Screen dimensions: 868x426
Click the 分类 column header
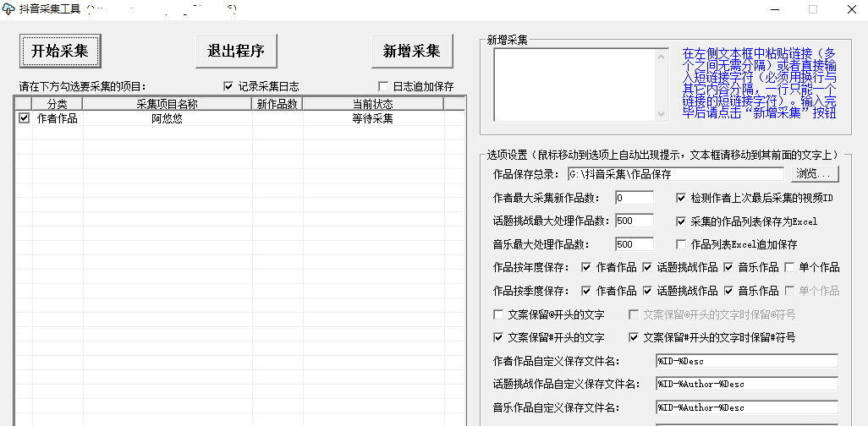pyautogui.click(x=57, y=104)
